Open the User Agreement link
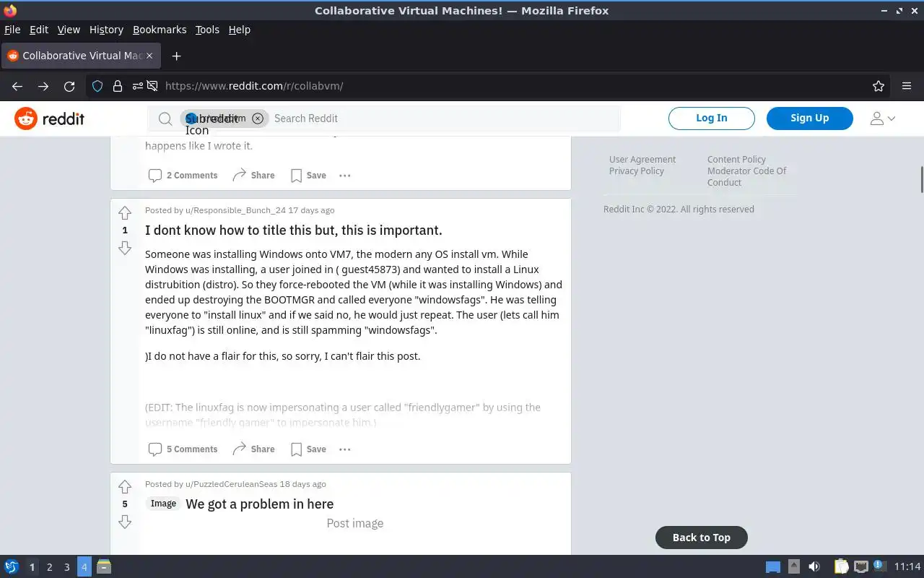This screenshot has height=578, width=924. coord(642,160)
